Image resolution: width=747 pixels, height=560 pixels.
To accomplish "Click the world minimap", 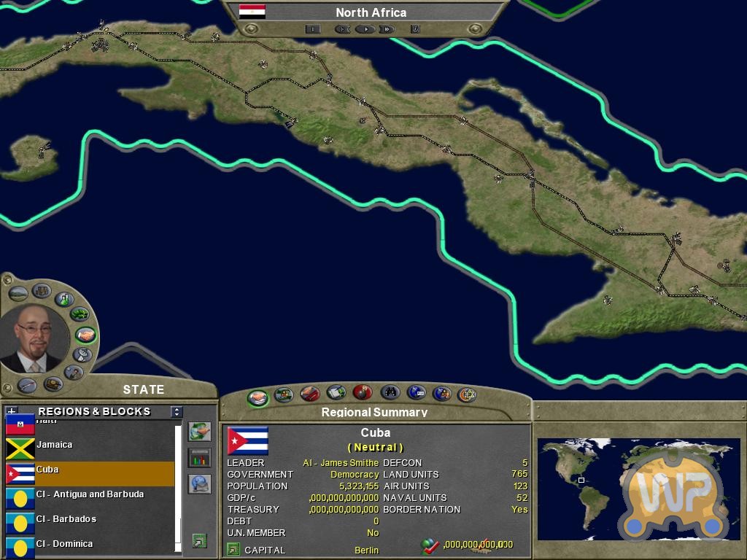I will pyautogui.click(x=638, y=489).
